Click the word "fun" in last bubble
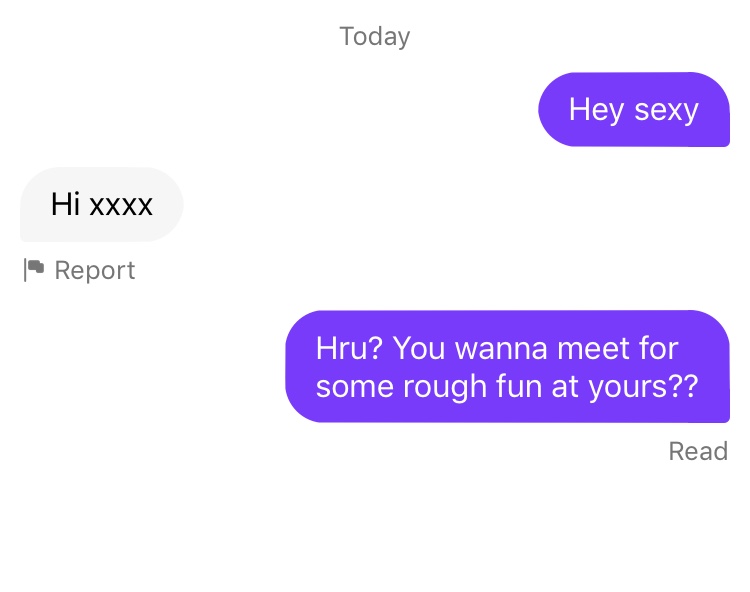Screen dimensions: 750x592 pyautogui.click(x=519, y=386)
